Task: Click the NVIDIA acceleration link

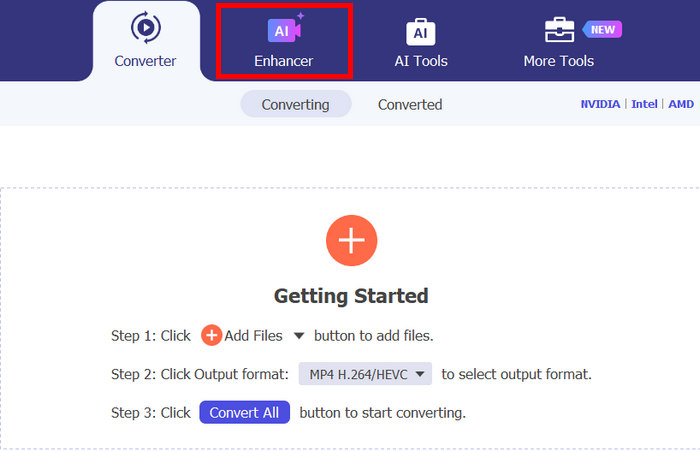Action: 600,104
